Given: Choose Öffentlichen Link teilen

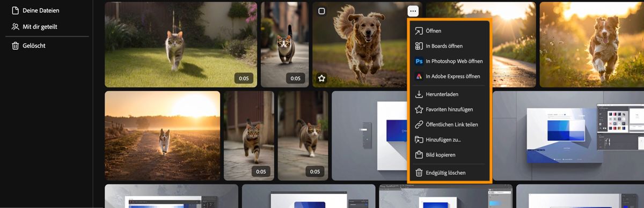Looking at the screenshot, I should pos(450,124).
